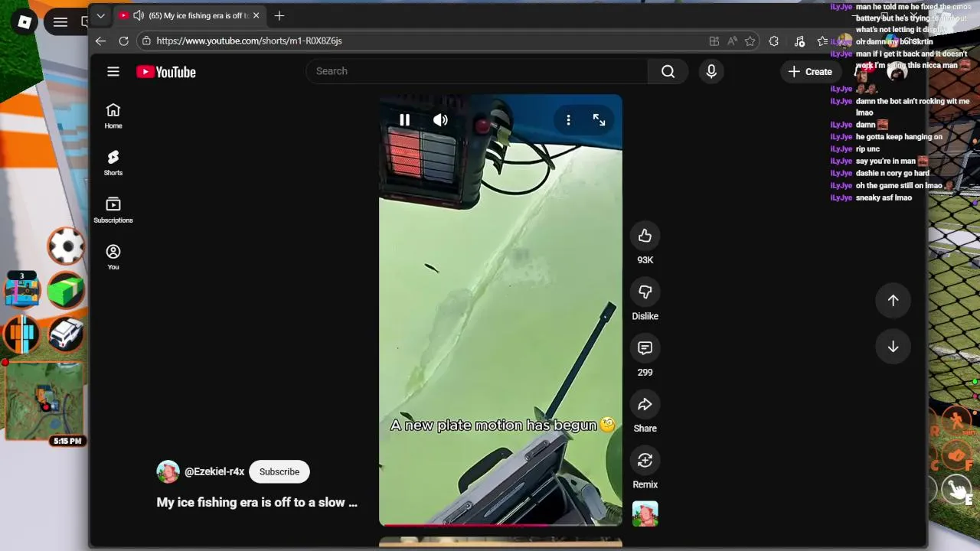The width and height of the screenshot is (980, 551).
Task: Expand the 'My ice fishing era' title
Action: coord(256,502)
